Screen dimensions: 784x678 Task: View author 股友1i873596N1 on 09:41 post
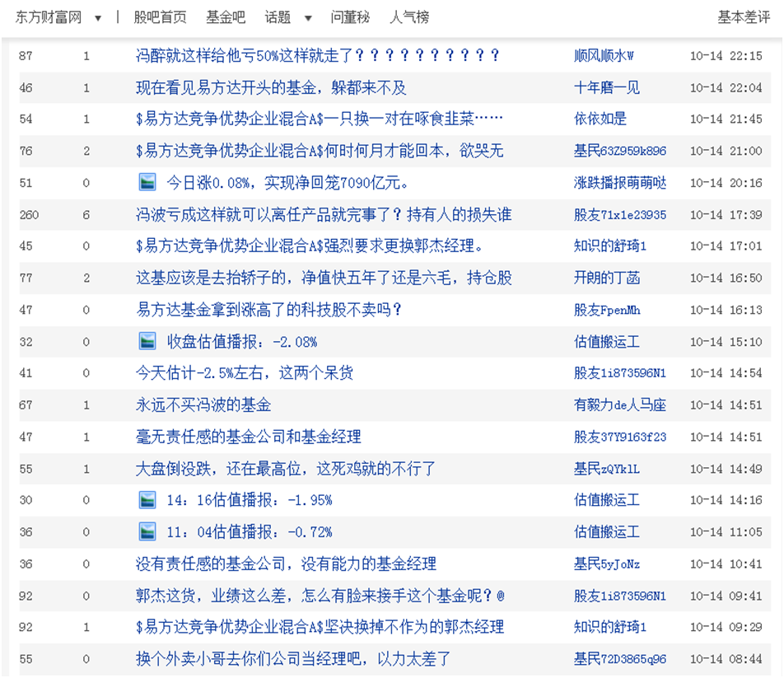[x=620, y=596]
